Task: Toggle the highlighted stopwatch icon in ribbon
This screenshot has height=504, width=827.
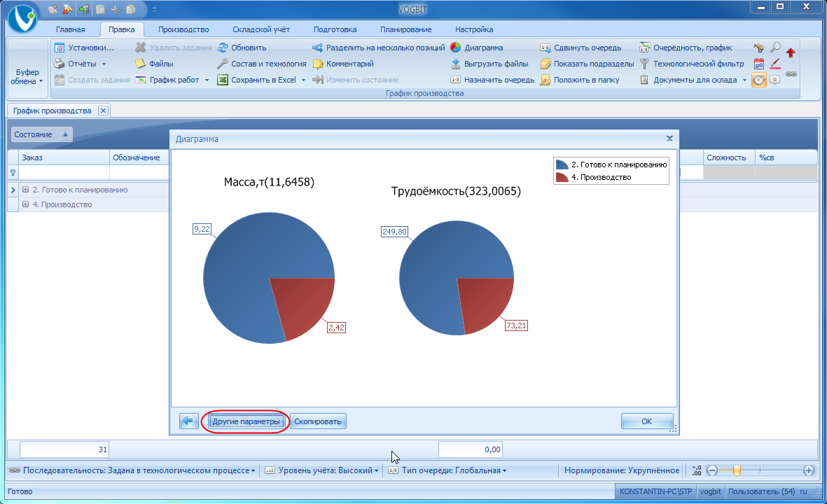Action: [758, 80]
